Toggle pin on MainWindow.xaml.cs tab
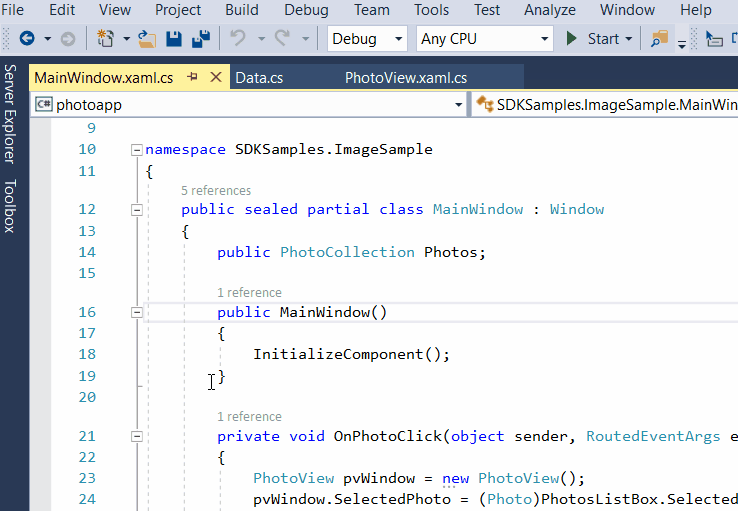The height and width of the screenshot is (511, 738). coord(192,76)
